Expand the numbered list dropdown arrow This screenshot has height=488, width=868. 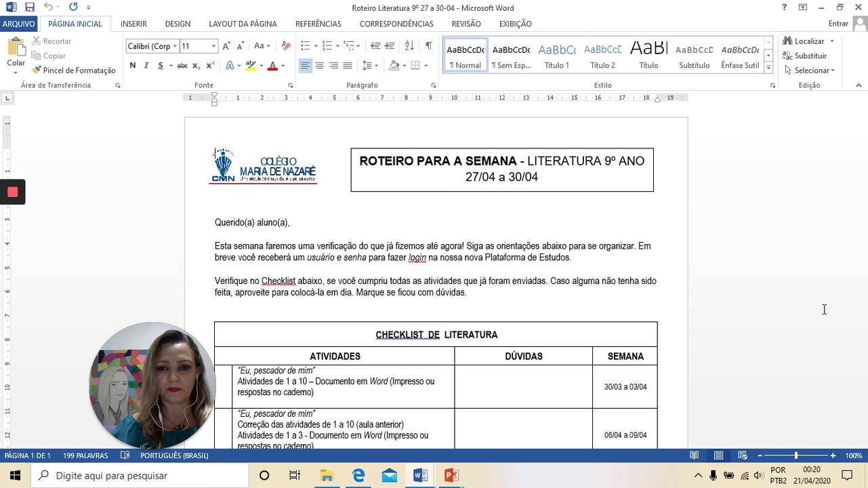337,46
